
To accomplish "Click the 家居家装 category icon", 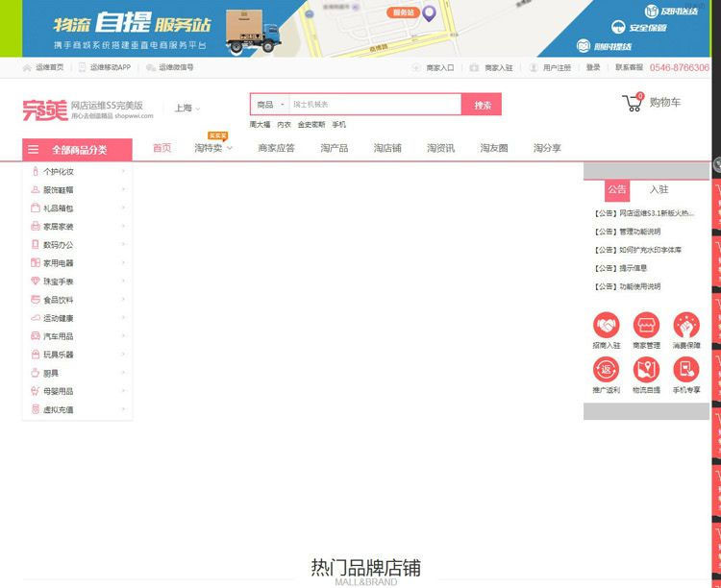I will pyautogui.click(x=36, y=226).
